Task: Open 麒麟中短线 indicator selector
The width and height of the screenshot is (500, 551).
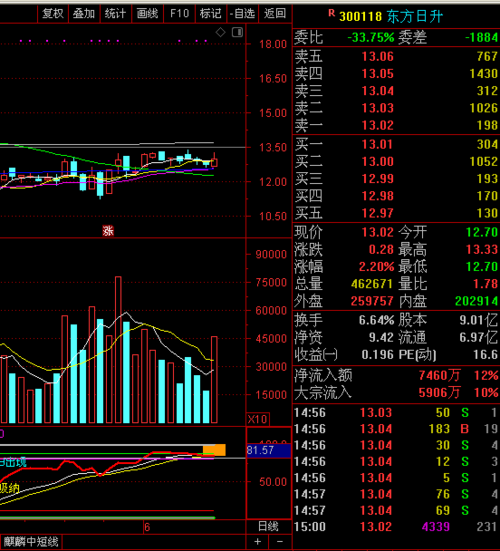Action: point(31,542)
